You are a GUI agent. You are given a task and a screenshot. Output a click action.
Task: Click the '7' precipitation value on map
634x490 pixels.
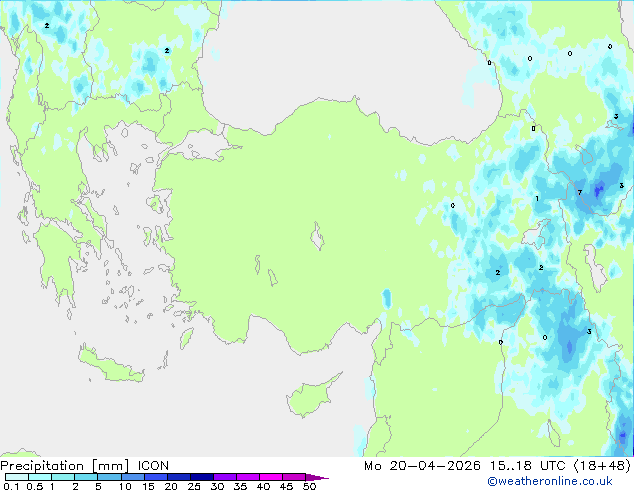(579, 192)
